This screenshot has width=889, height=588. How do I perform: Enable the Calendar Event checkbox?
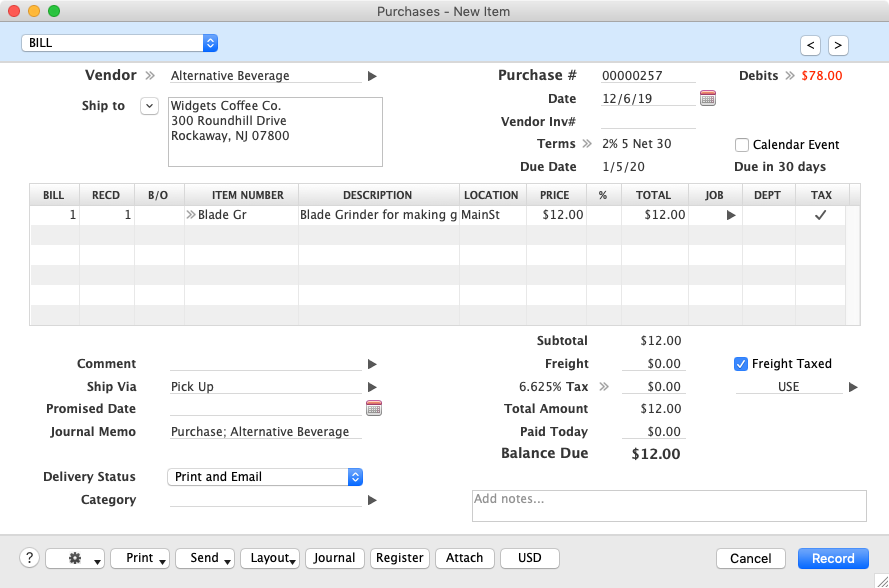(x=742, y=145)
